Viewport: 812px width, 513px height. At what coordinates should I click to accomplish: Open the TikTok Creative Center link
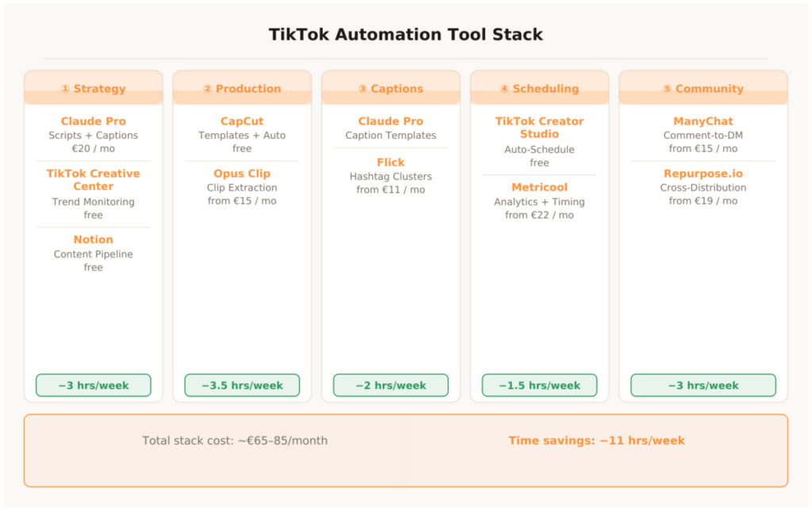pos(94,180)
